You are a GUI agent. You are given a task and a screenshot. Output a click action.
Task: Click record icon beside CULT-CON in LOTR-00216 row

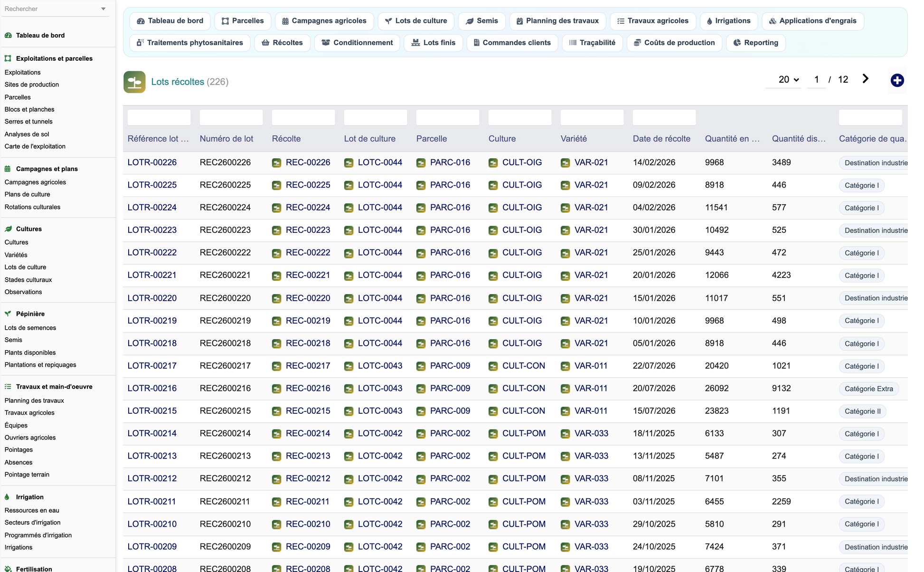[493, 389]
